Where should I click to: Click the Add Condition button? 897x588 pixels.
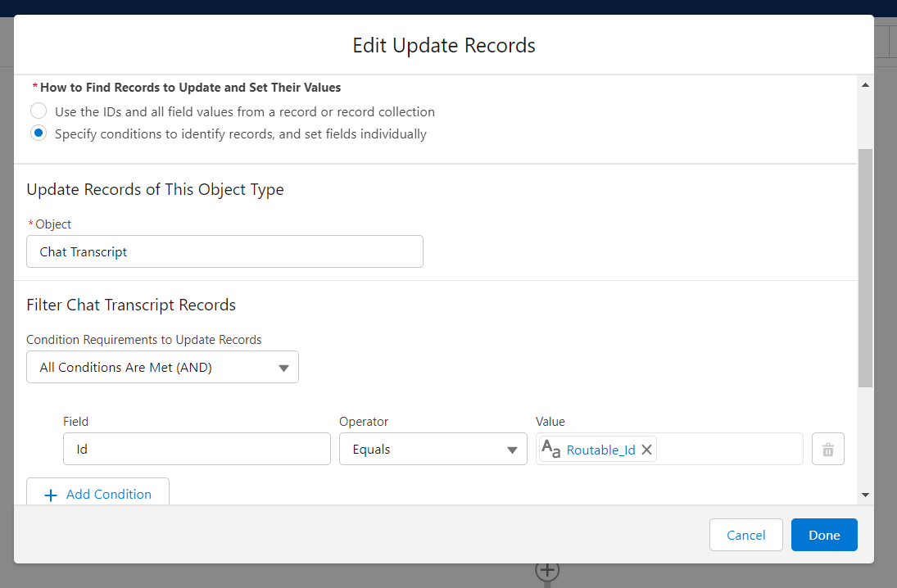[x=98, y=494]
